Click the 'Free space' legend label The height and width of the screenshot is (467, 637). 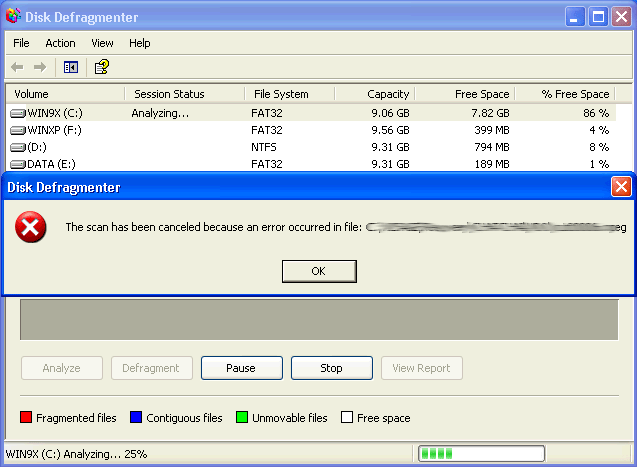point(384,418)
